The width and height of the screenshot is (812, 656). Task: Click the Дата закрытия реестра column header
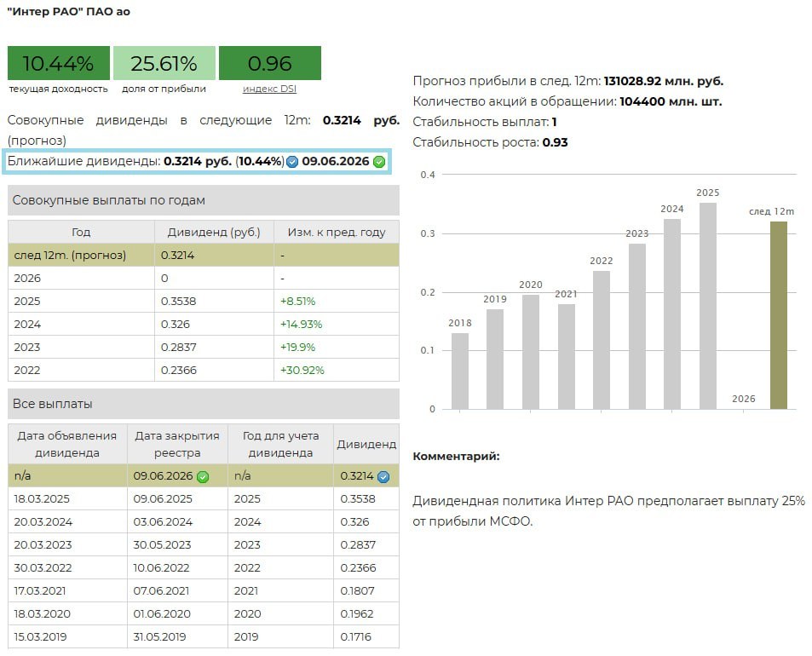177,444
